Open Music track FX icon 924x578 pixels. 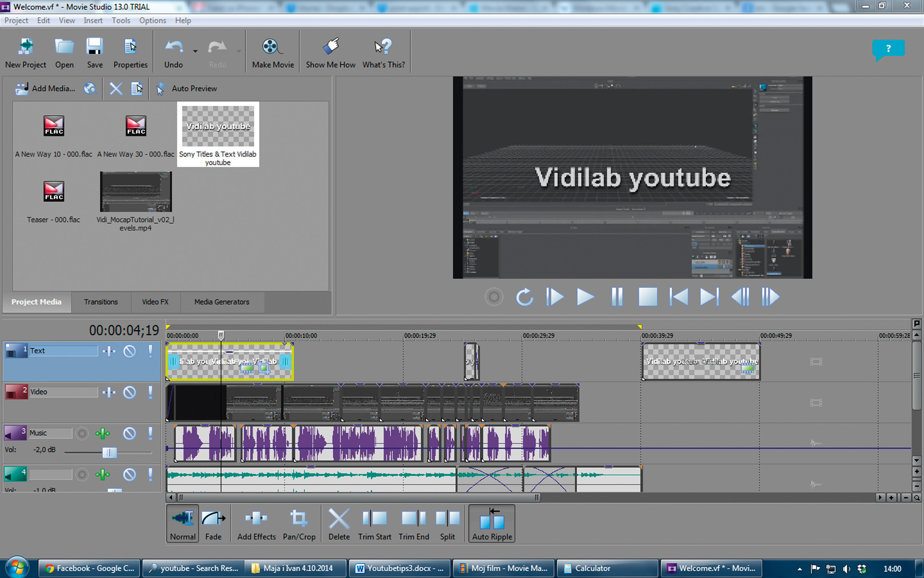pos(103,433)
